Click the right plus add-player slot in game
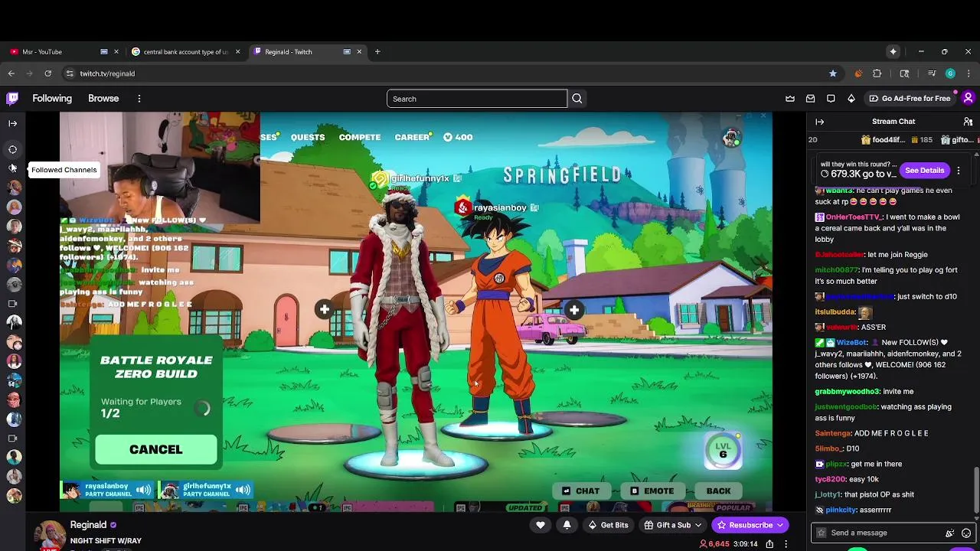 [574, 310]
